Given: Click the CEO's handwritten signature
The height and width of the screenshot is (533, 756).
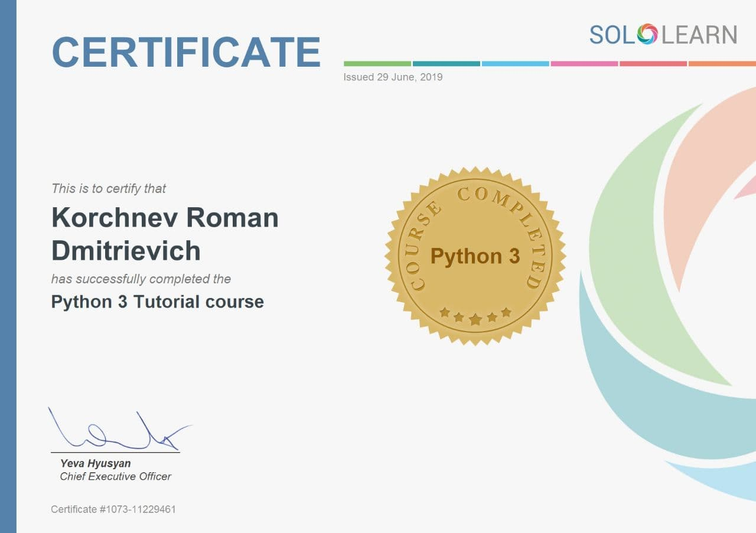Looking at the screenshot, I should tap(118, 432).
